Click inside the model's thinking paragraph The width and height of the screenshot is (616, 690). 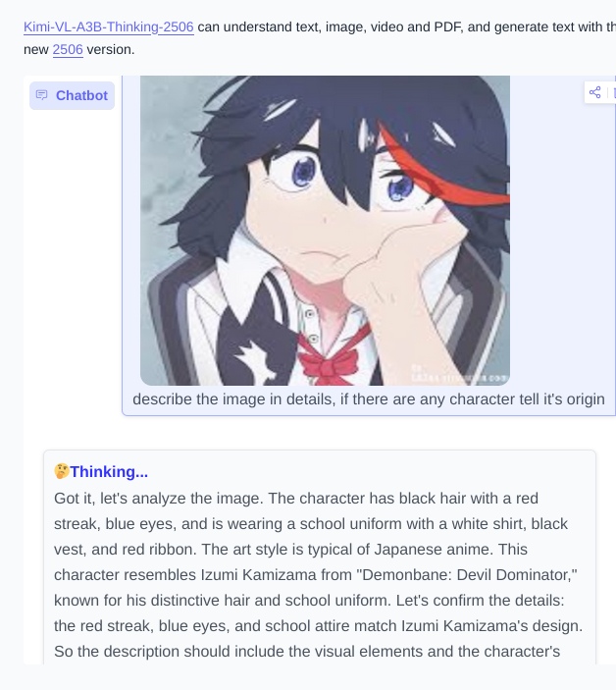tap(319, 575)
